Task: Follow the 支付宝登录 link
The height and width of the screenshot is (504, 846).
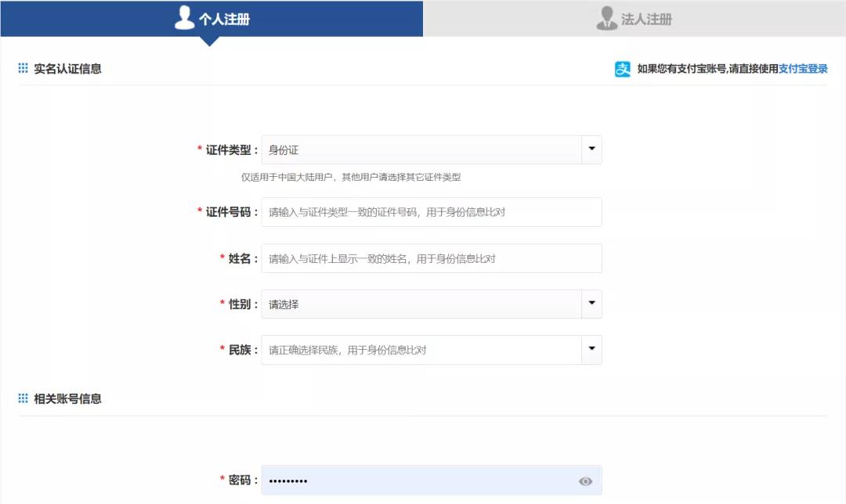Action: [x=803, y=69]
